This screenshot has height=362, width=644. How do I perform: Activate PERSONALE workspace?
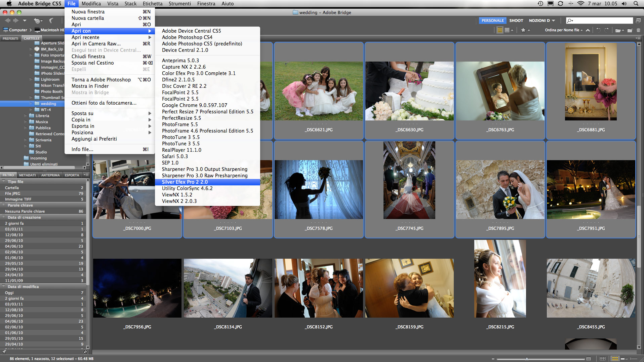[x=492, y=21]
